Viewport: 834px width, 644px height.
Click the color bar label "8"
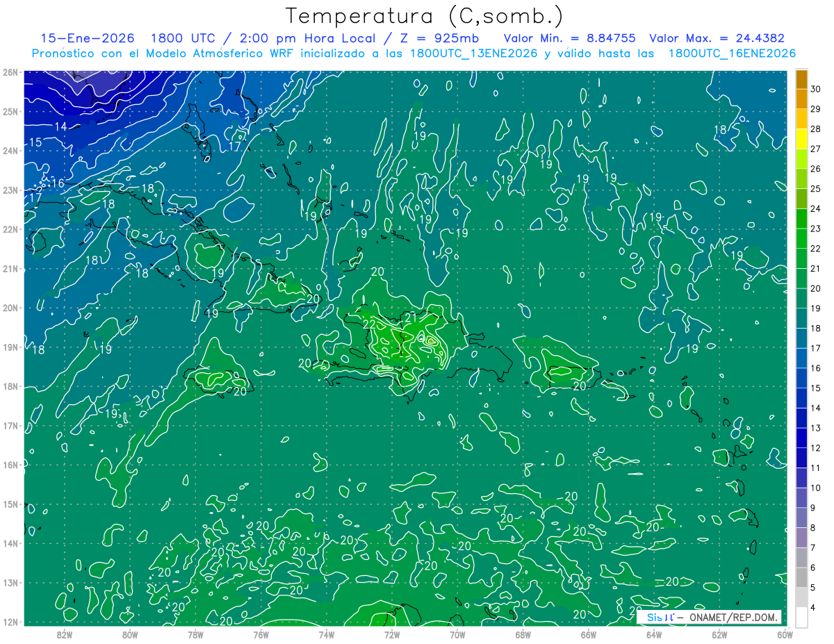[813, 528]
